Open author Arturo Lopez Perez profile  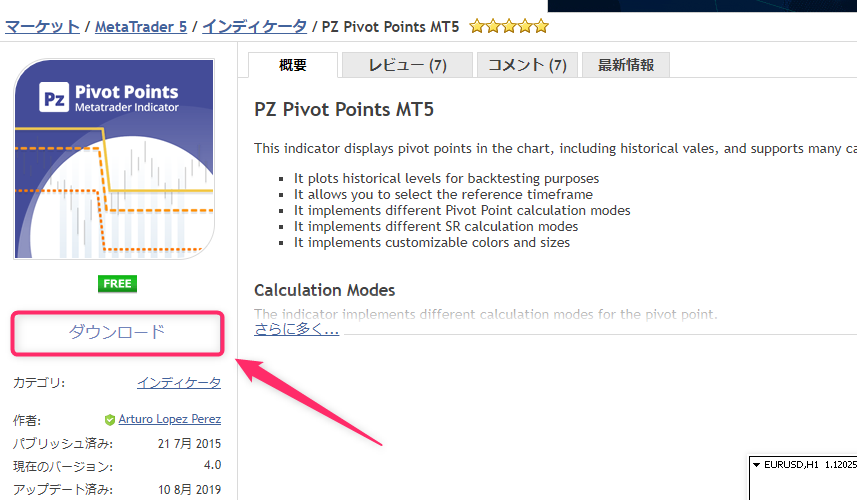[x=169, y=419]
